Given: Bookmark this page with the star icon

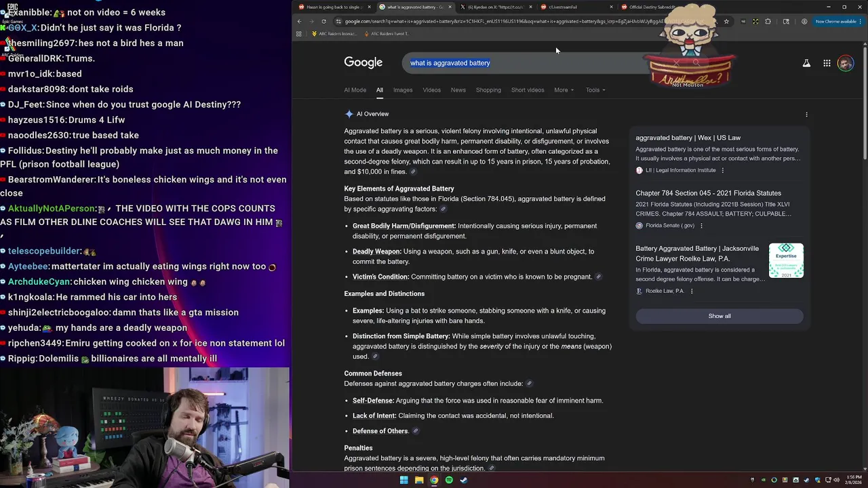Looking at the screenshot, I should [x=726, y=21].
